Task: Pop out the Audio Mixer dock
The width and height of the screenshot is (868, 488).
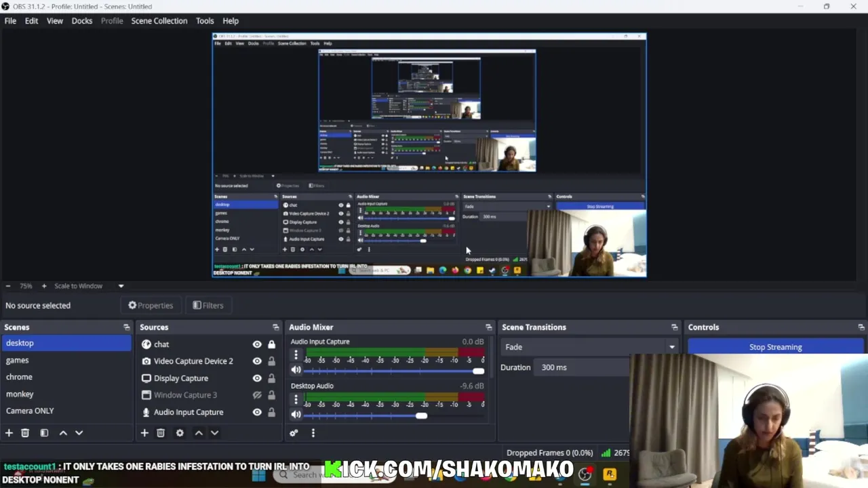Action: tap(488, 327)
